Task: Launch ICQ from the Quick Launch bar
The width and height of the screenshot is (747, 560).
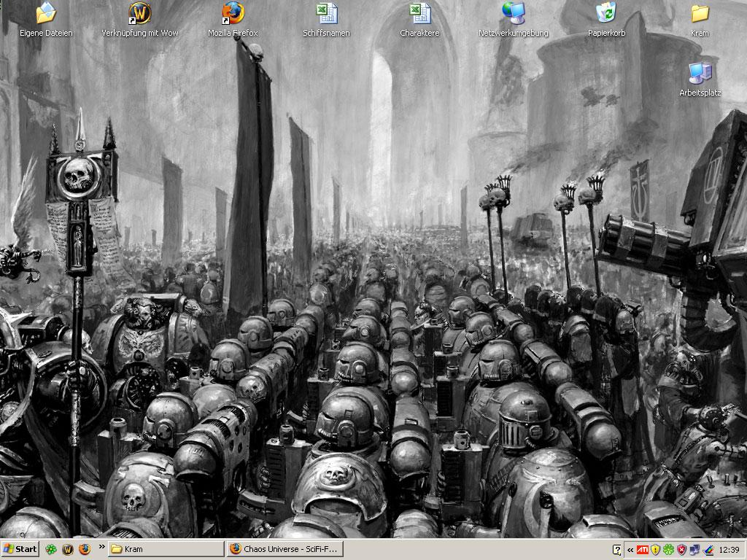Action: [x=51, y=549]
